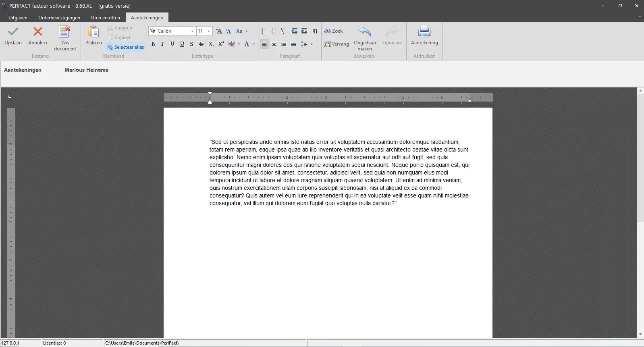Switch to the Uitgaven tab
Viewport: 644px width, 347px height.
click(18, 18)
